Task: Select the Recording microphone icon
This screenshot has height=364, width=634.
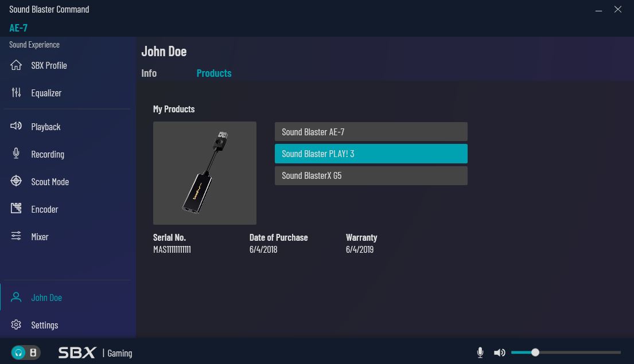Action: click(x=16, y=154)
